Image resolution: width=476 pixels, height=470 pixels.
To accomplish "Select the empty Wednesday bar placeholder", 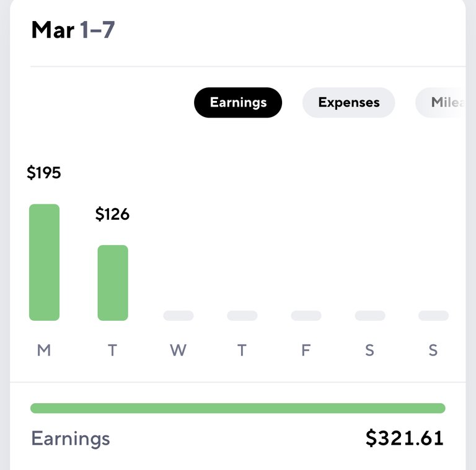I will pyautogui.click(x=178, y=316).
